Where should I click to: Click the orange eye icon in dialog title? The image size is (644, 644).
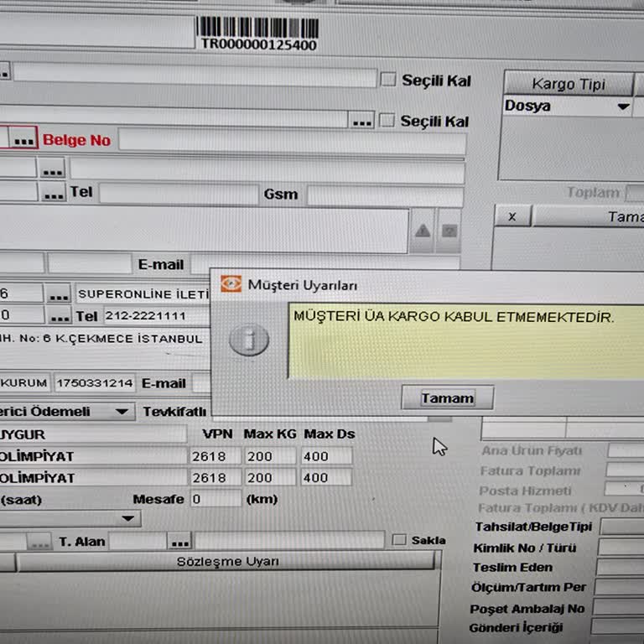coord(231,283)
